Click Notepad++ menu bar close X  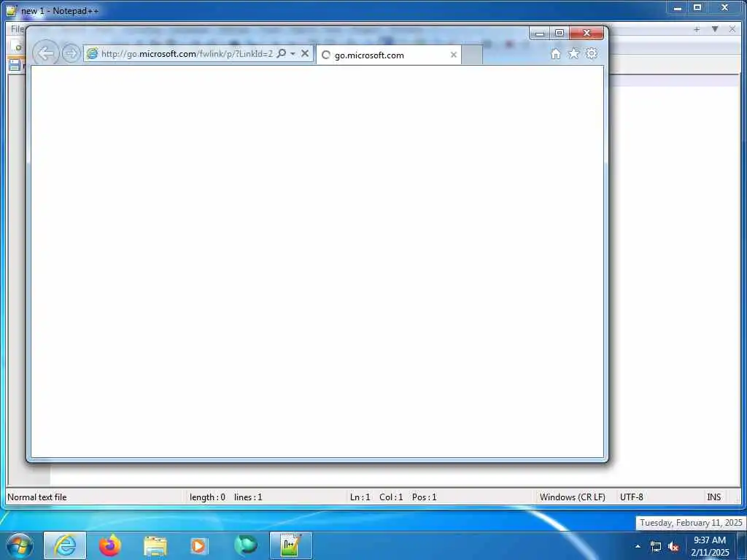click(732, 29)
